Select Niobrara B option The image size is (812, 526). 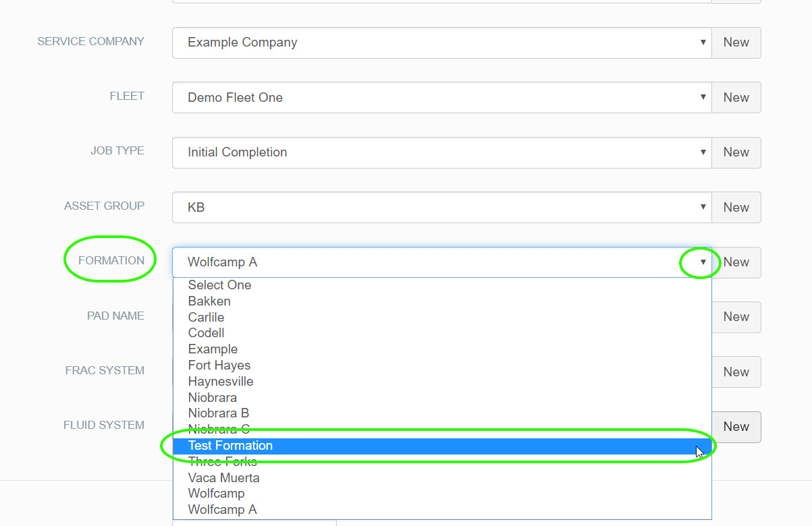pyautogui.click(x=218, y=413)
